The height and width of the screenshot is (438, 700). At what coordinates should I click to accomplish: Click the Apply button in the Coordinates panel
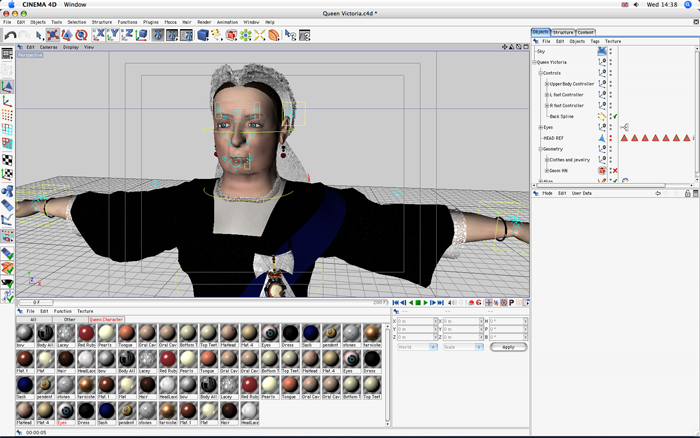tap(508, 347)
